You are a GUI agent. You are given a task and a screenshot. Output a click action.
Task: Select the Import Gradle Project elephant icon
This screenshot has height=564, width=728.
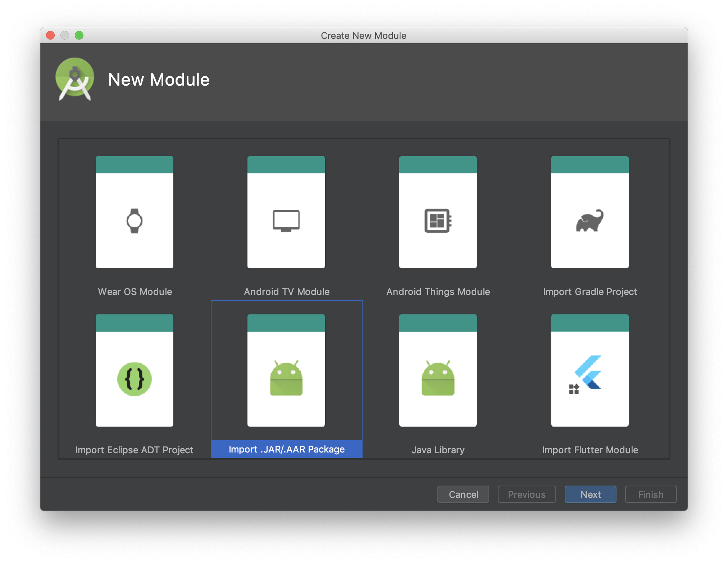tap(590, 220)
